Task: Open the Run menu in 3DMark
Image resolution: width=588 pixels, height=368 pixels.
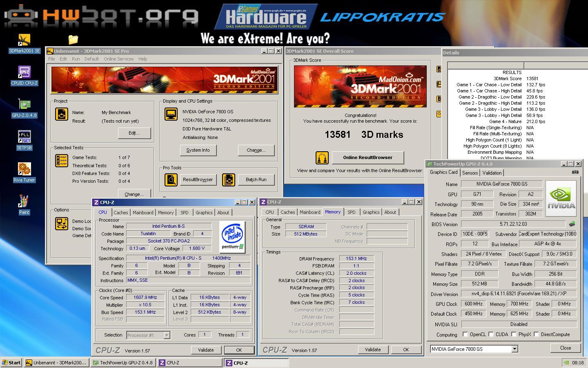Action: 76,59
